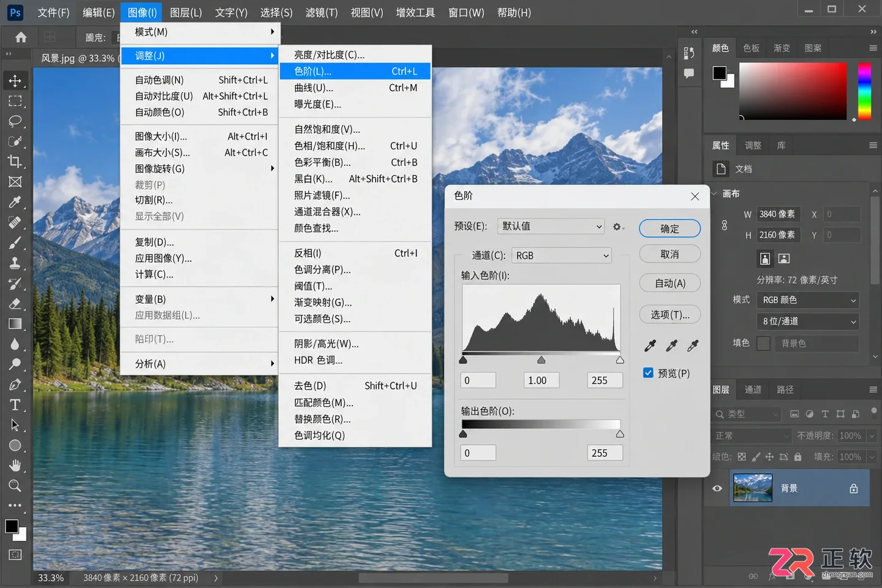Screen dimensions: 882x588
Task: Click the input black level field
Action: 478,380
